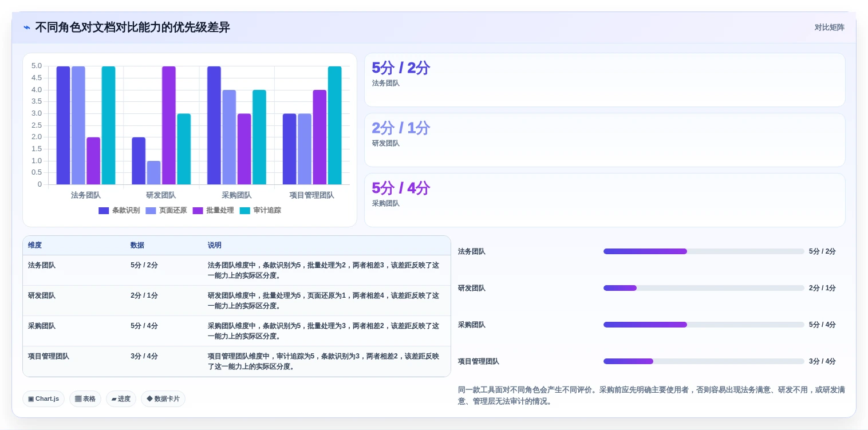Click the 2分 / 1分 研发团队 card

click(x=605, y=140)
